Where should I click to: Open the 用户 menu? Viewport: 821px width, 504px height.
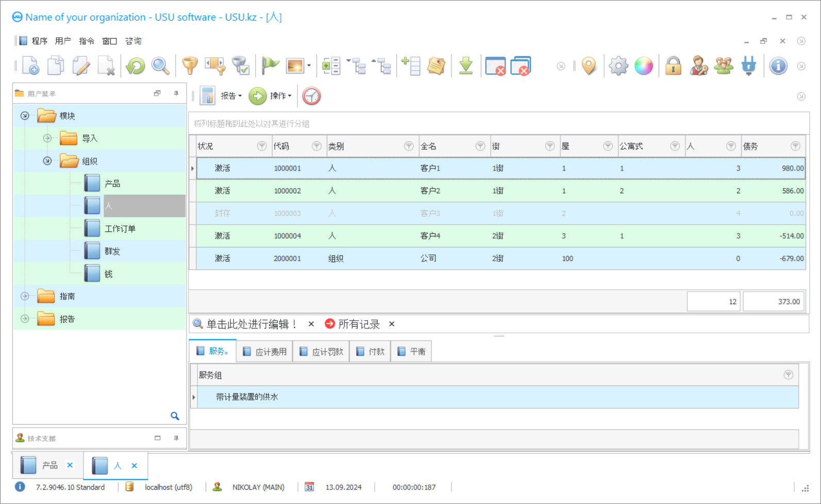(63, 41)
